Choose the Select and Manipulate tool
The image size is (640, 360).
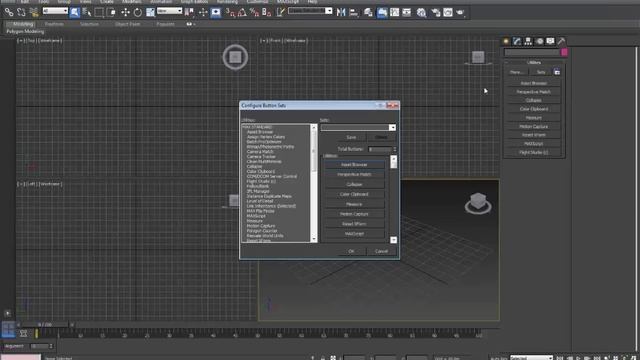(203, 12)
